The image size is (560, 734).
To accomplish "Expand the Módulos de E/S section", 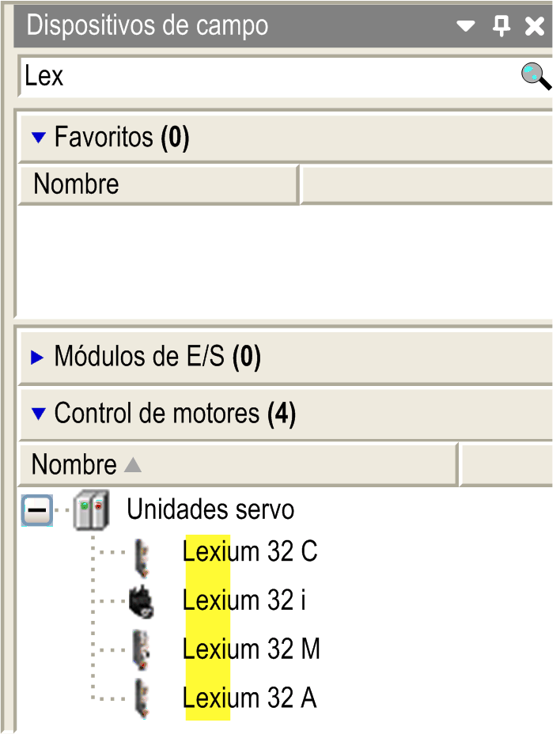I will [37, 357].
